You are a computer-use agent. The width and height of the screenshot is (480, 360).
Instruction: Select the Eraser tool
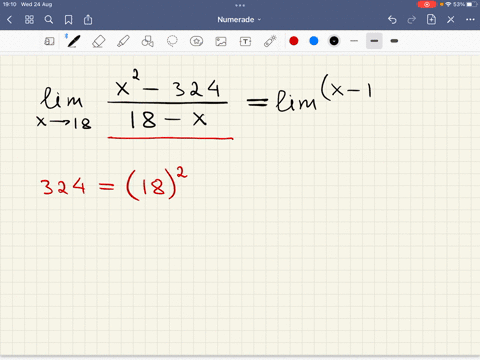[98, 41]
